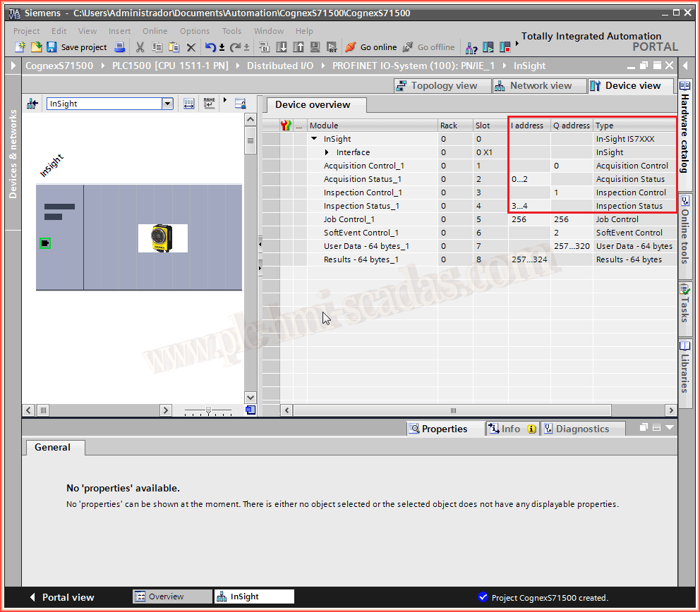Click the Print icon in toolbar
This screenshot has width=700, height=612.
click(x=120, y=47)
